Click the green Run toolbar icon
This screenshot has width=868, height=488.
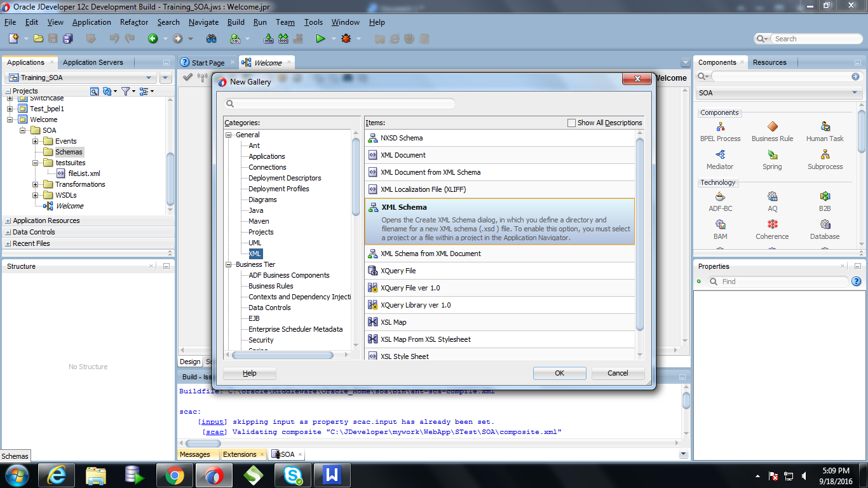pyautogui.click(x=321, y=38)
